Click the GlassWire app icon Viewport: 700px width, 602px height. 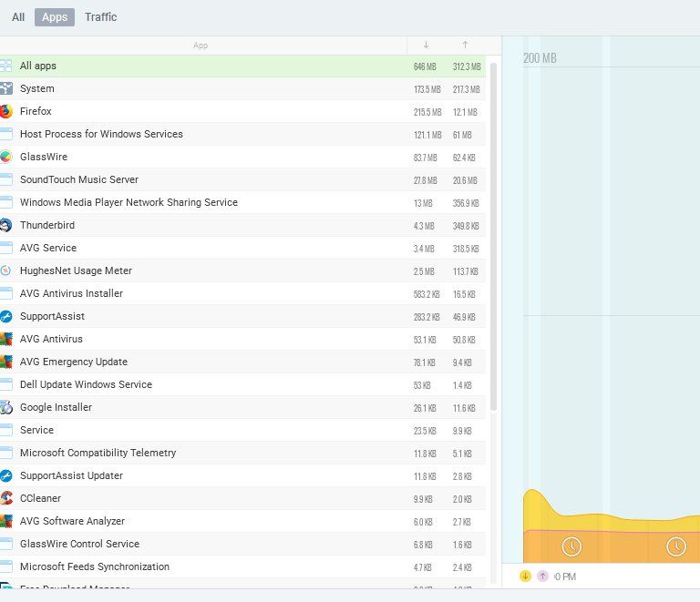6,157
